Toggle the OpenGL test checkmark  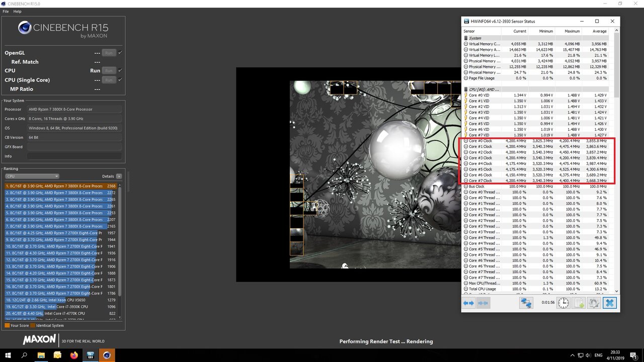pyautogui.click(x=120, y=53)
